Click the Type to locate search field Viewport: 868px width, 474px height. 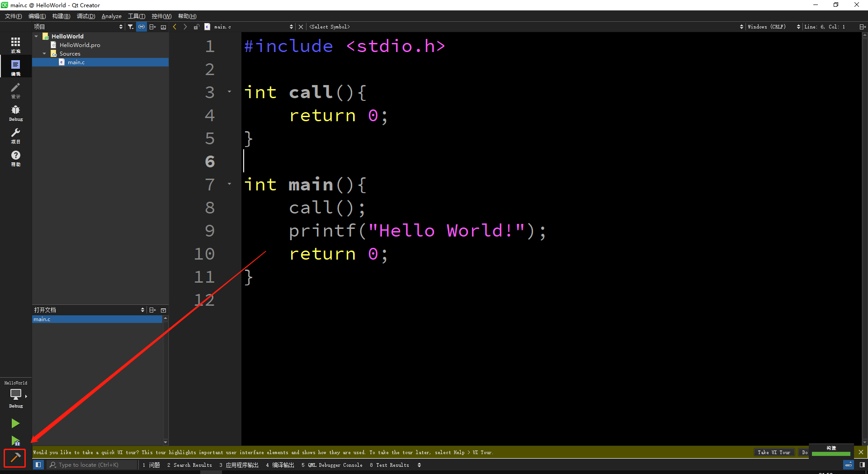coord(92,465)
